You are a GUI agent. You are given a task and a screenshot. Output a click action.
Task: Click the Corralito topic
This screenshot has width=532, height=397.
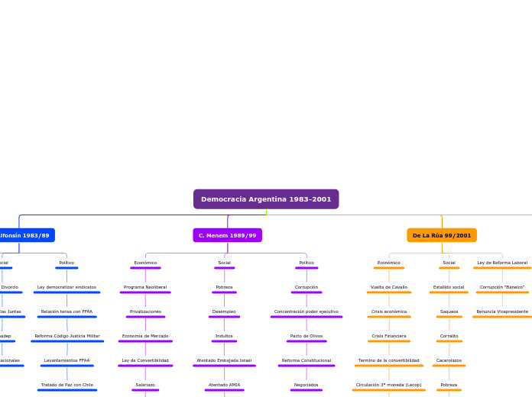point(449,336)
